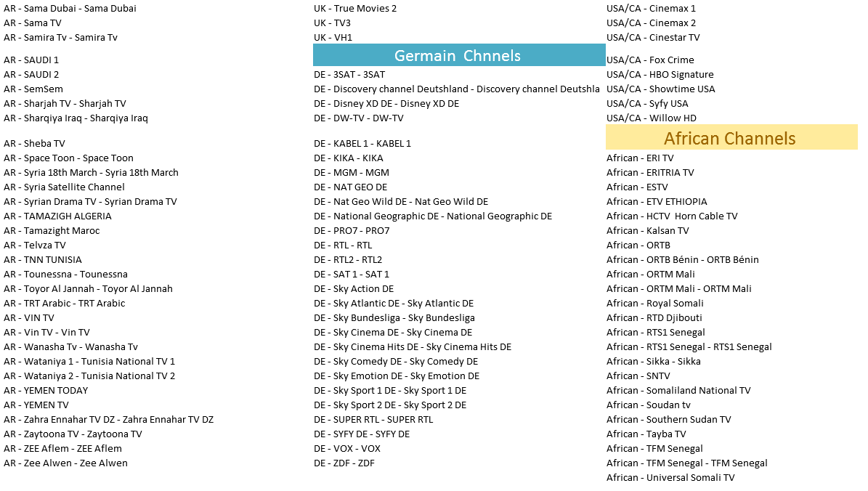Click 'AR - Zee Alwen - Zee Alwen'
Screen dimensions: 868x491
click(66, 463)
